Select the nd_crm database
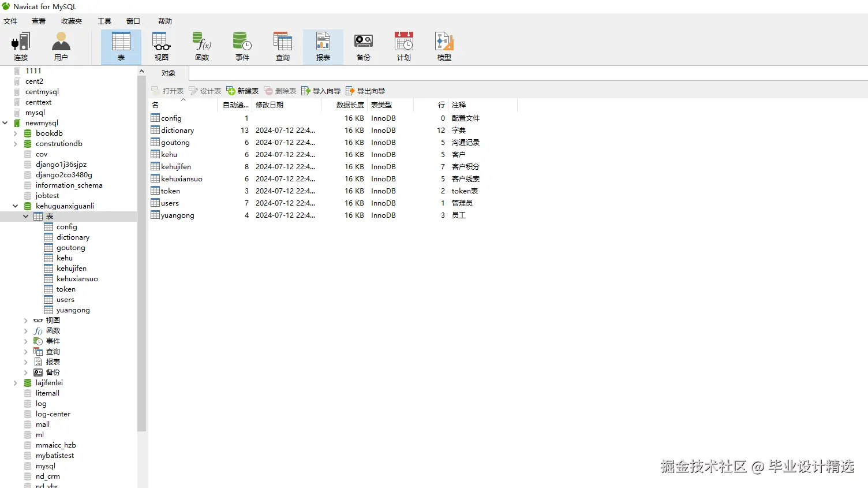 (x=47, y=476)
